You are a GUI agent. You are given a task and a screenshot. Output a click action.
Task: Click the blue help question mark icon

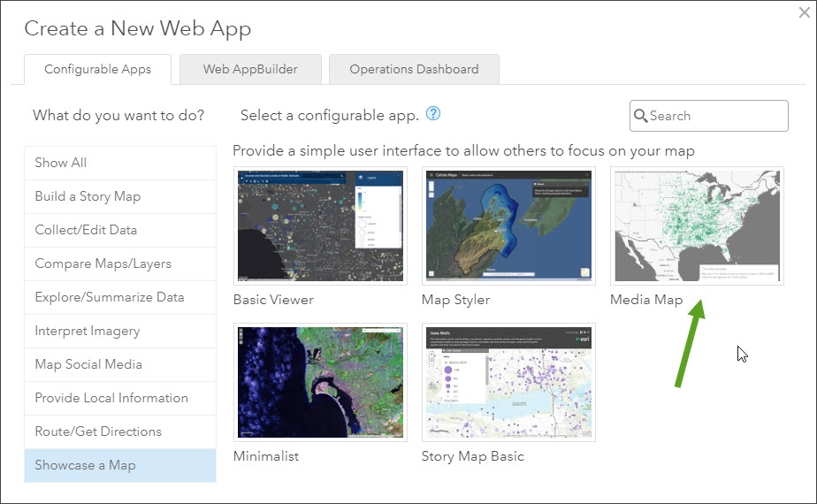(x=433, y=114)
